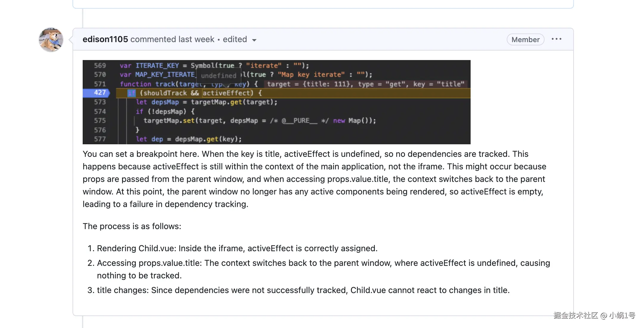Click the Member badge label
Viewport: 644px width, 328px height.
click(525, 39)
